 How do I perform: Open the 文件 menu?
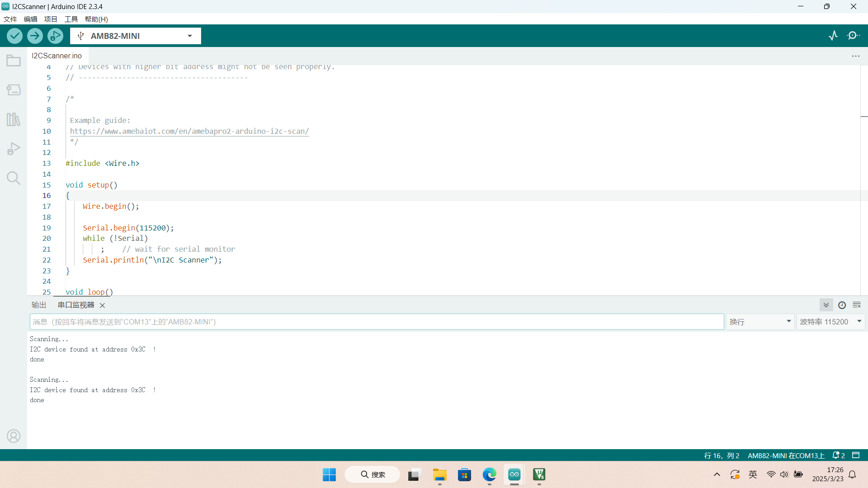click(x=10, y=19)
